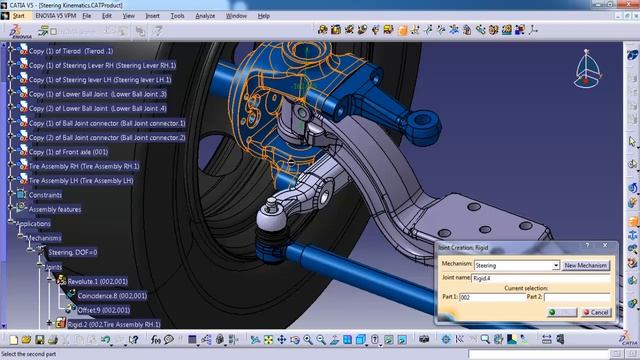Viewport: 640px width, 360px height.
Task: Click the Joints node in tree
Action: 53,267
